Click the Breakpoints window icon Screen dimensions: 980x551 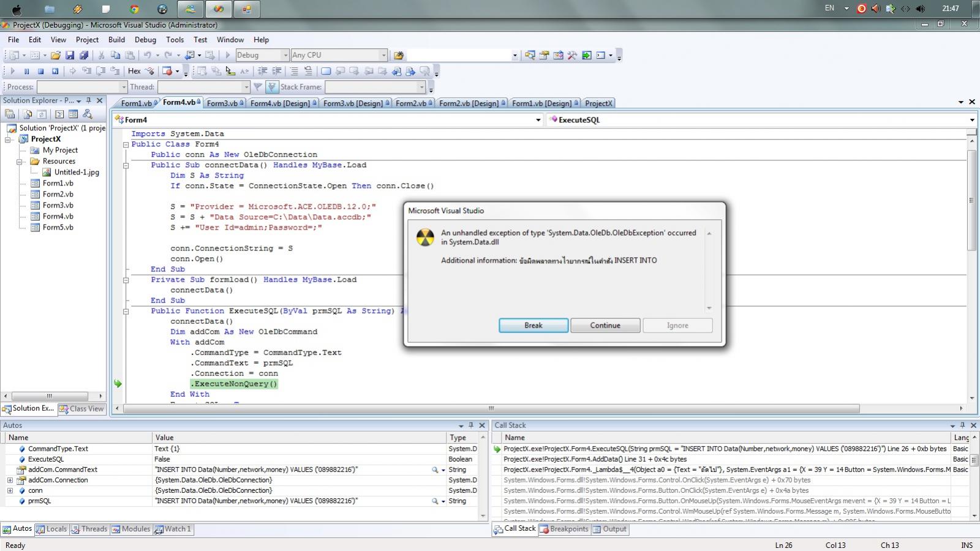point(167,71)
